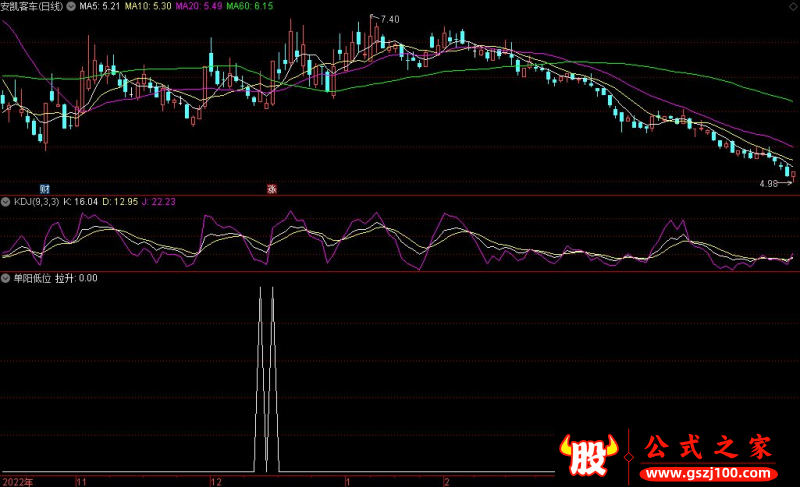Open the KDJ indicator dropdown arrow
This screenshot has width=800, height=487.
click(x=6, y=202)
